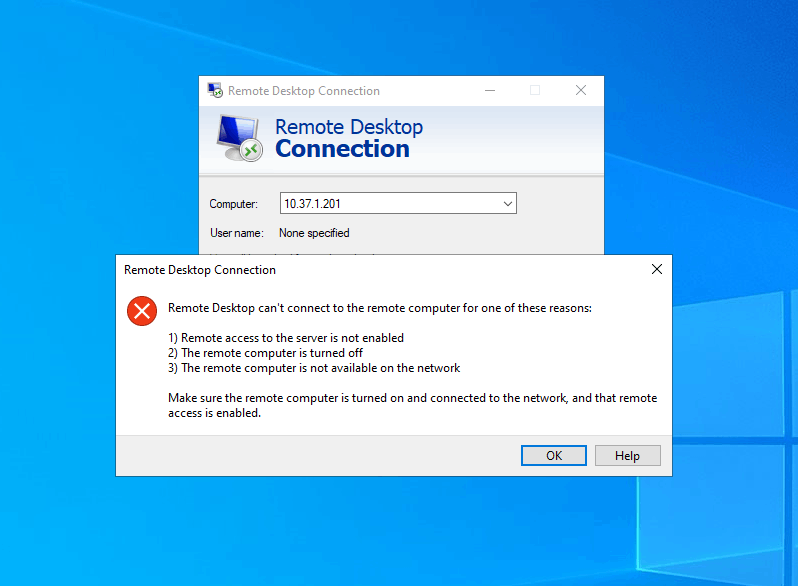This screenshot has height=586, width=798.
Task: Click the 'None specified' user name text
Action: 314,233
